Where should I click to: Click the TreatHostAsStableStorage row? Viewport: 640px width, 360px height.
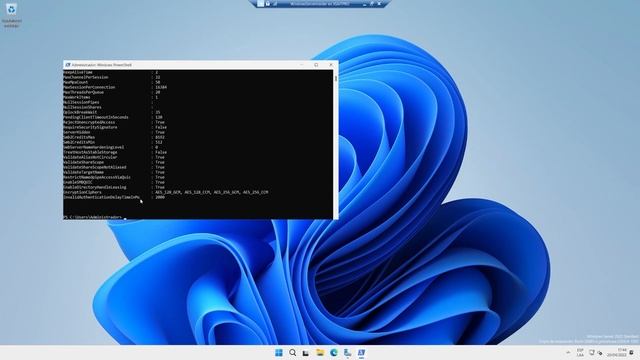(x=115, y=152)
